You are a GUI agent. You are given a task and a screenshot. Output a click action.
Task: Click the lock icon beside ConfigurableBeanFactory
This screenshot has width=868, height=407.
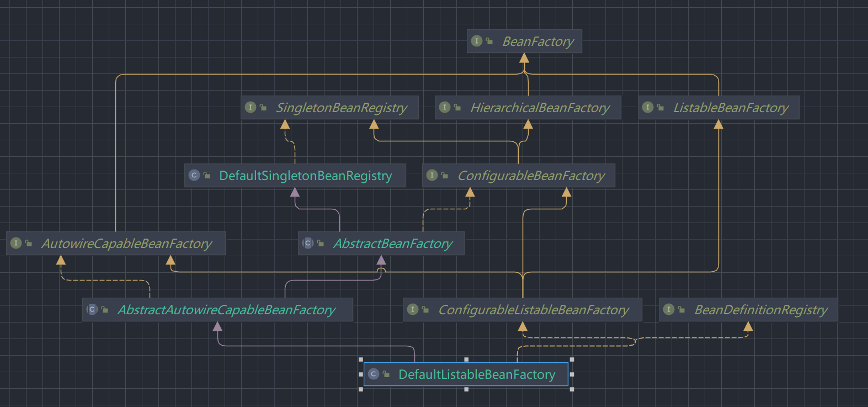coord(445,175)
